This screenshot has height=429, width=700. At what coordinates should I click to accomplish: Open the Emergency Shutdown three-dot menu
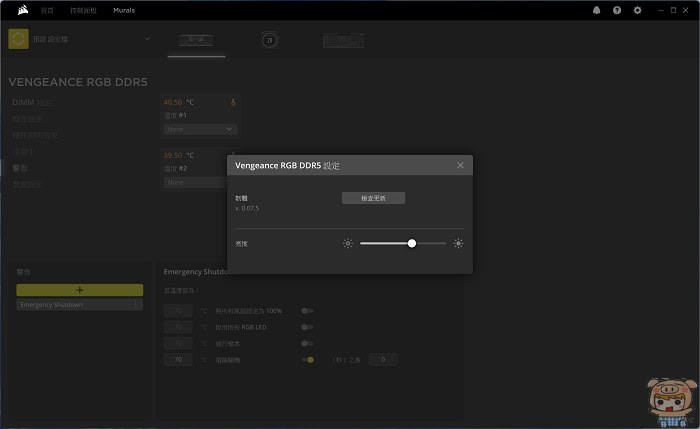pyautogui.click(x=135, y=304)
